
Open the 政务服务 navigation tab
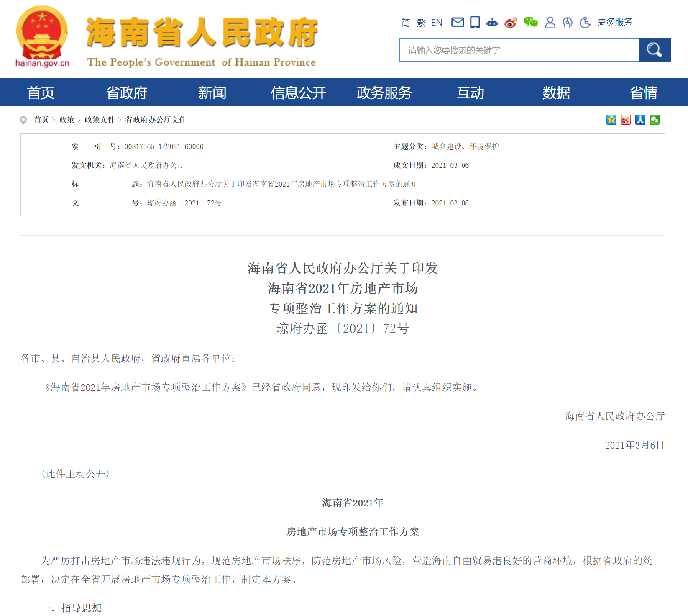coord(384,92)
